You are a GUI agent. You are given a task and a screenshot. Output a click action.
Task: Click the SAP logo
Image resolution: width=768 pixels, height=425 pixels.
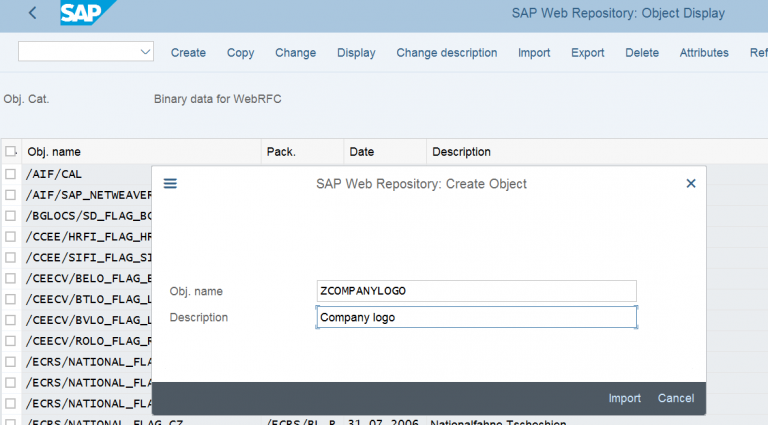coord(86,13)
